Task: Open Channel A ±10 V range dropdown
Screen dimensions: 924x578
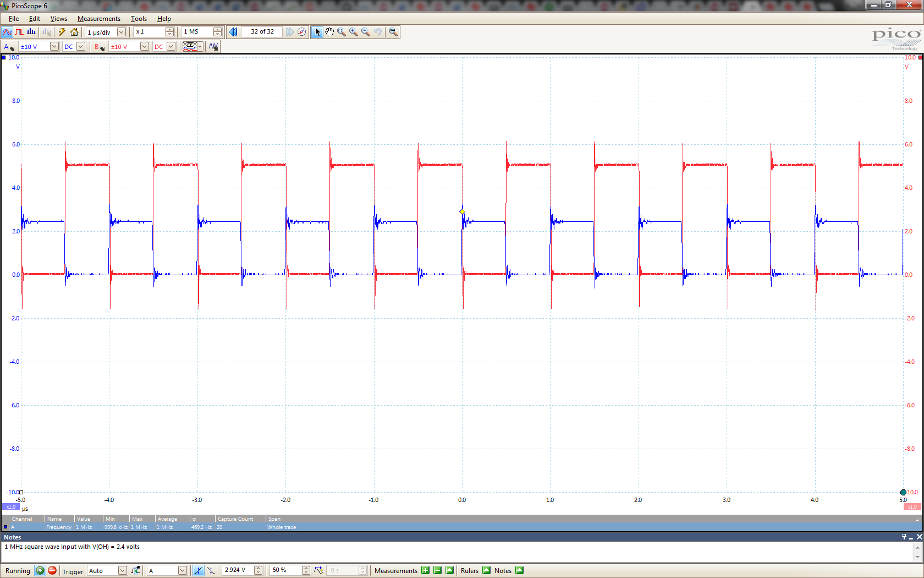Action: pyautogui.click(x=54, y=47)
